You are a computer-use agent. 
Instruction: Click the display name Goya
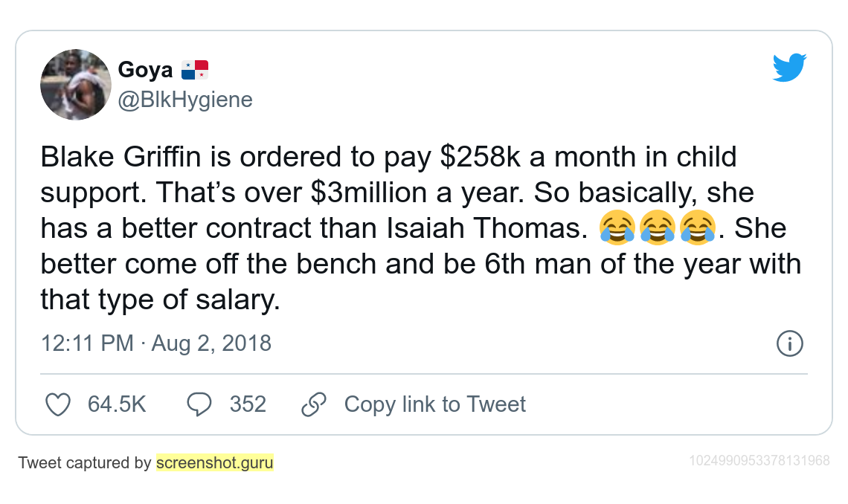pyautogui.click(x=145, y=70)
